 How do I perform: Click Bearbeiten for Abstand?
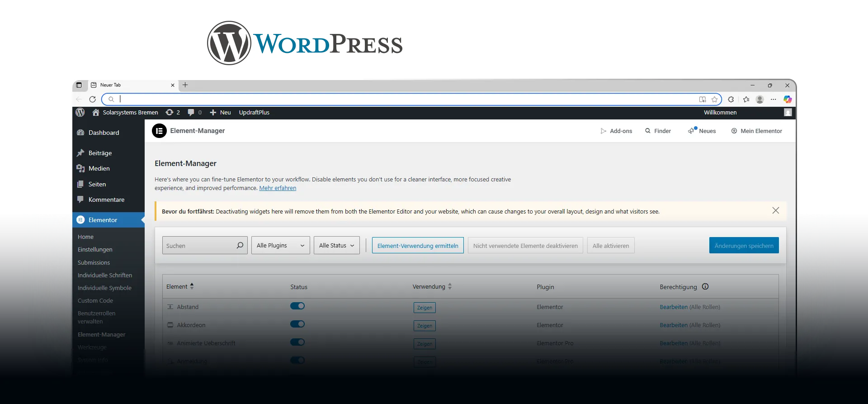[x=674, y=307]
